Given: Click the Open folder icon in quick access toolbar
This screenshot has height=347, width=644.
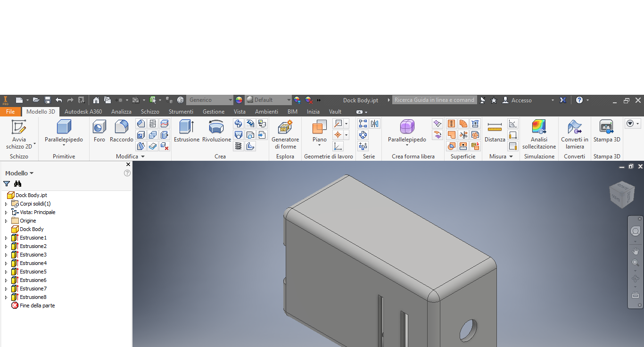Looking at the screenshot, I should [x=36, y=100].
